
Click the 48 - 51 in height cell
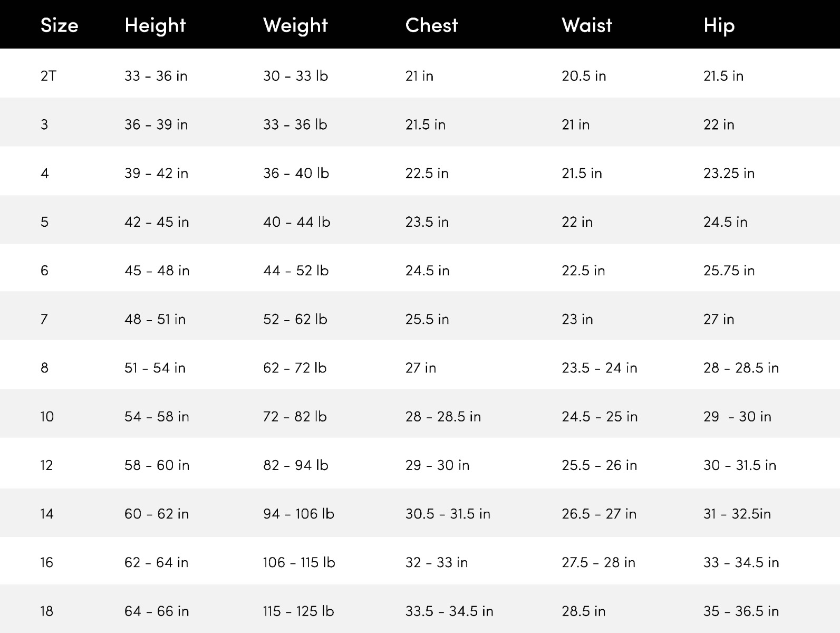155,319
